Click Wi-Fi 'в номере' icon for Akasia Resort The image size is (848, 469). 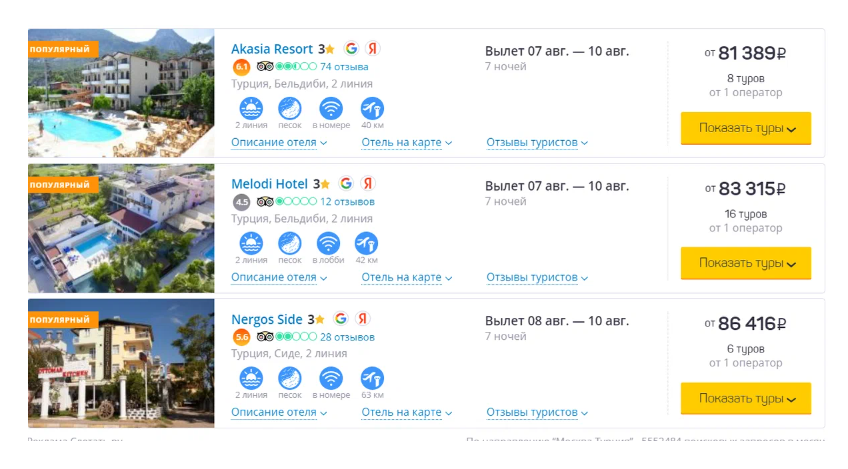tap(331, 108)
